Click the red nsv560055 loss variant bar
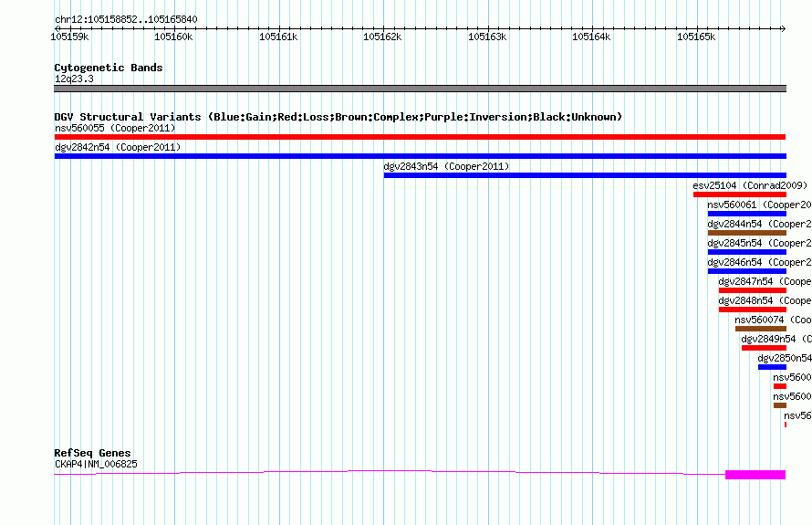 click(x=420, y=137)
